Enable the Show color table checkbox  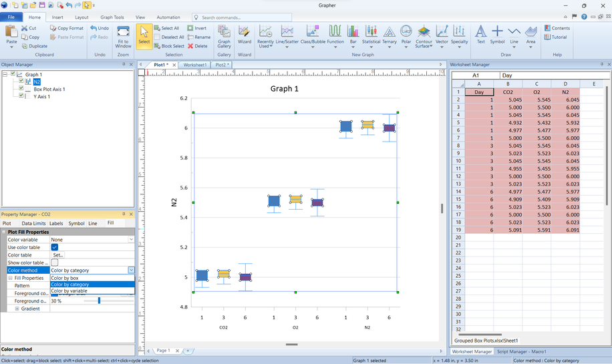click(x=55, y=262)
